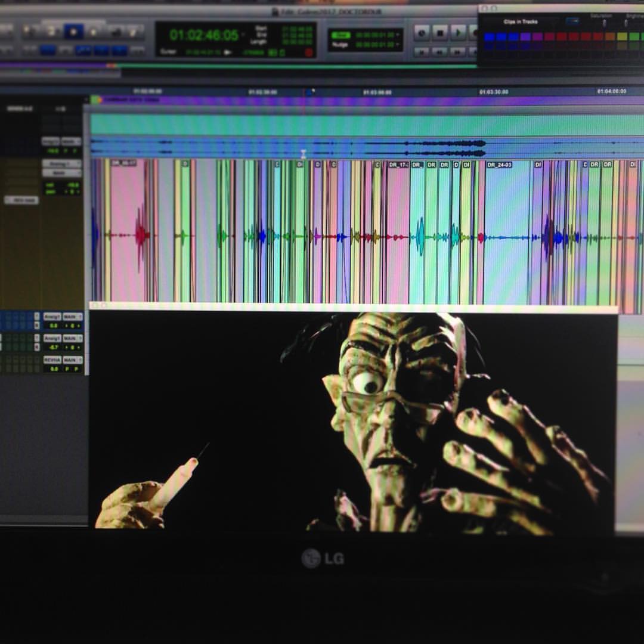Select the Grabber tool

point(94,31)
